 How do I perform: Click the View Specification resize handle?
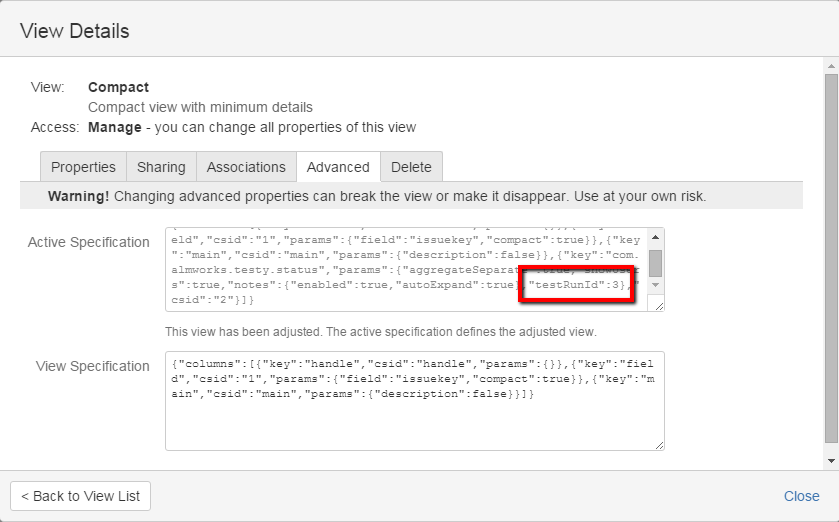click(658, 444)
